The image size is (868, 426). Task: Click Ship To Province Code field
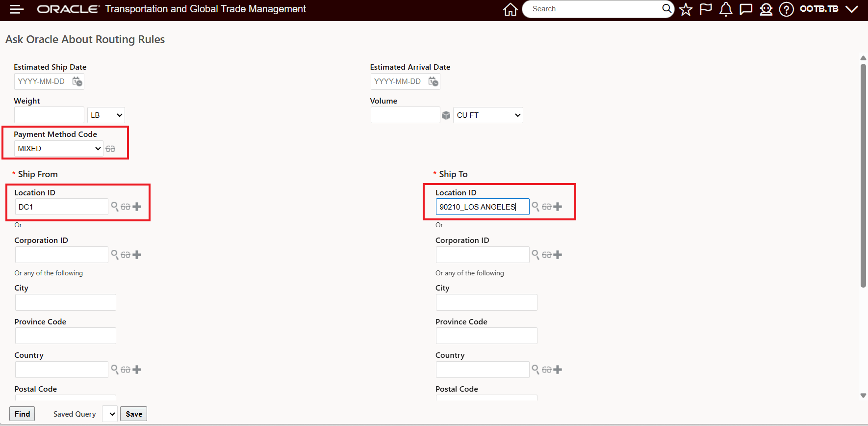pyautogui.click(x=486, y=336)
